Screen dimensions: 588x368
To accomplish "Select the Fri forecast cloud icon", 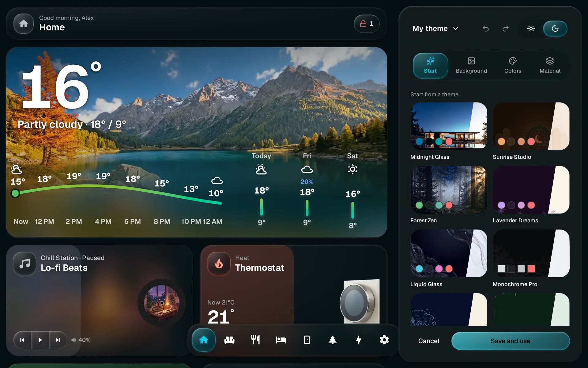I will tap(307, 169).
